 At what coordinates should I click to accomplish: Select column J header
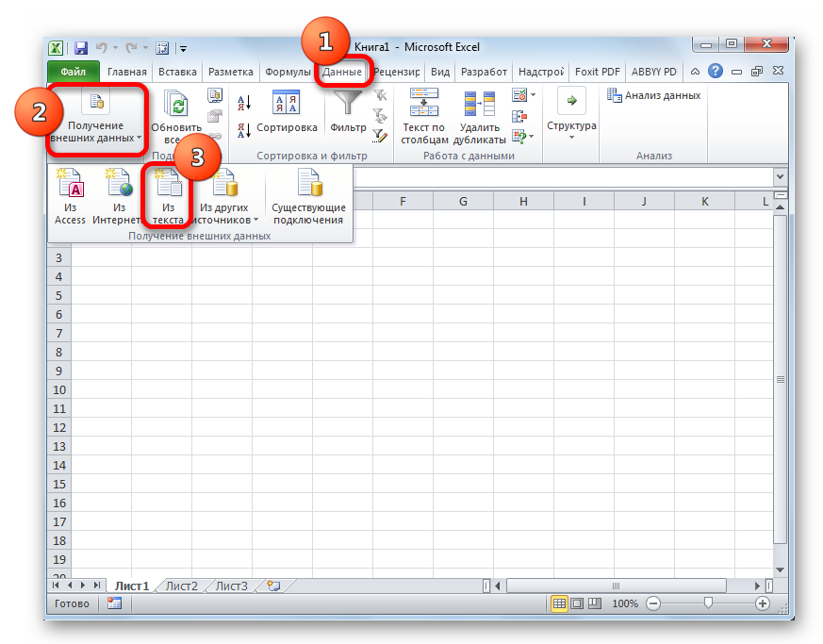pyautogui.click(x=644, y=202)
